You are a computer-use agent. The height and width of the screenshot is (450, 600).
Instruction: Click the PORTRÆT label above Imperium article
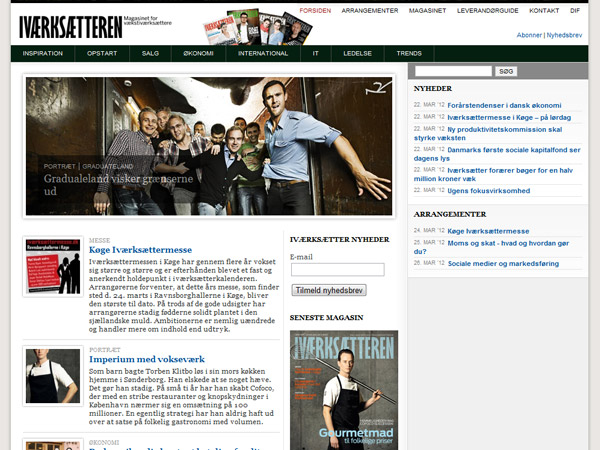pos(104,350)
